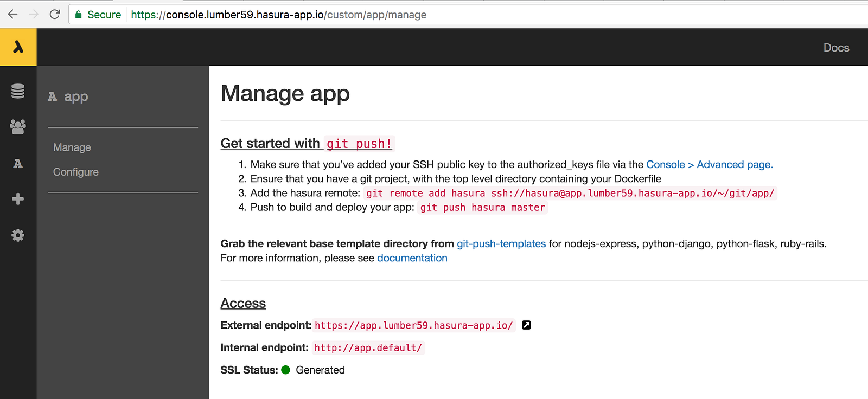868x399 pixels.
Task: Click the 'Access' section heading
Action: [x=243, y=303]
